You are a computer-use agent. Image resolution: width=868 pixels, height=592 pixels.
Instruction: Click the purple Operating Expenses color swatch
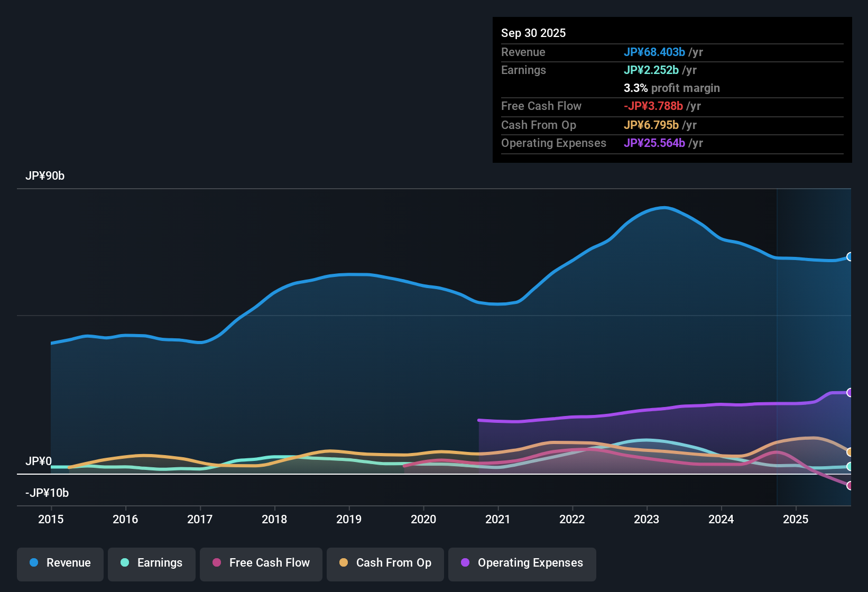click(x=465, y=563)
